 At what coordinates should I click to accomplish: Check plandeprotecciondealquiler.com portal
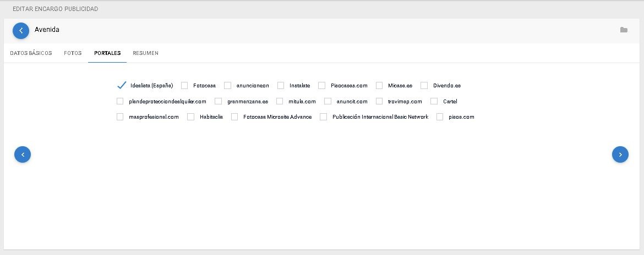[120, 101]
